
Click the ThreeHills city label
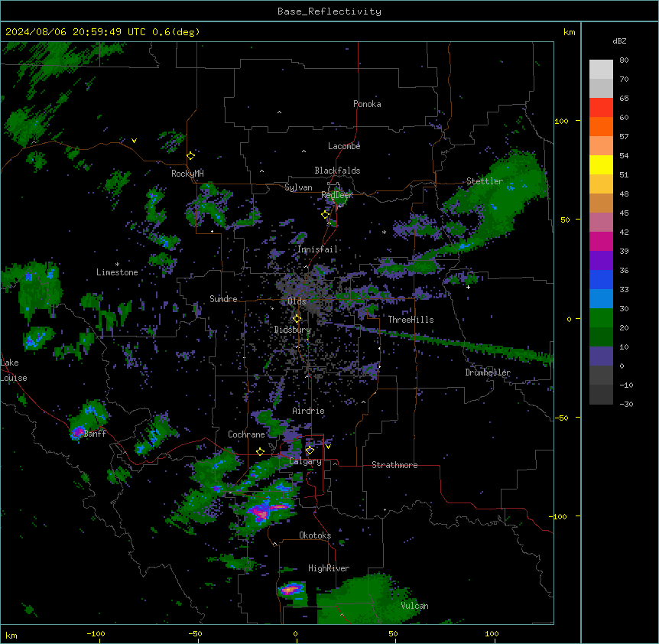(x=411, y=320)
